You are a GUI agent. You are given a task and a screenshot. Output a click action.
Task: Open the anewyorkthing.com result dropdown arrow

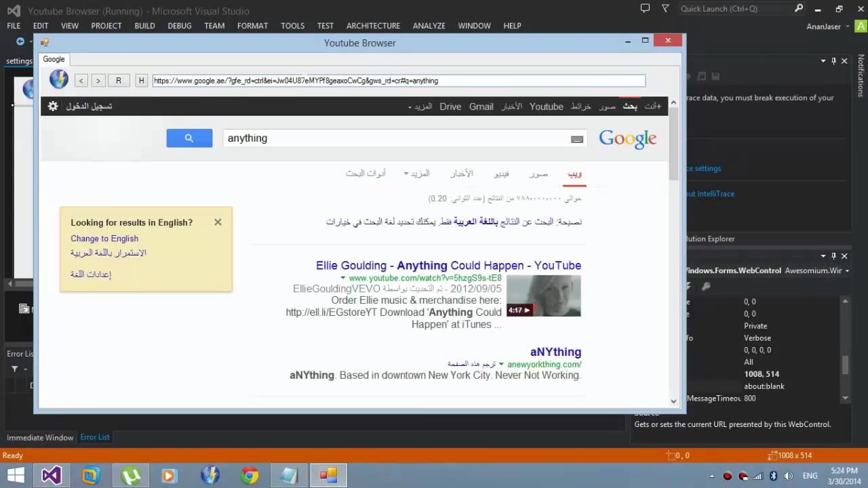coord(501,364)
